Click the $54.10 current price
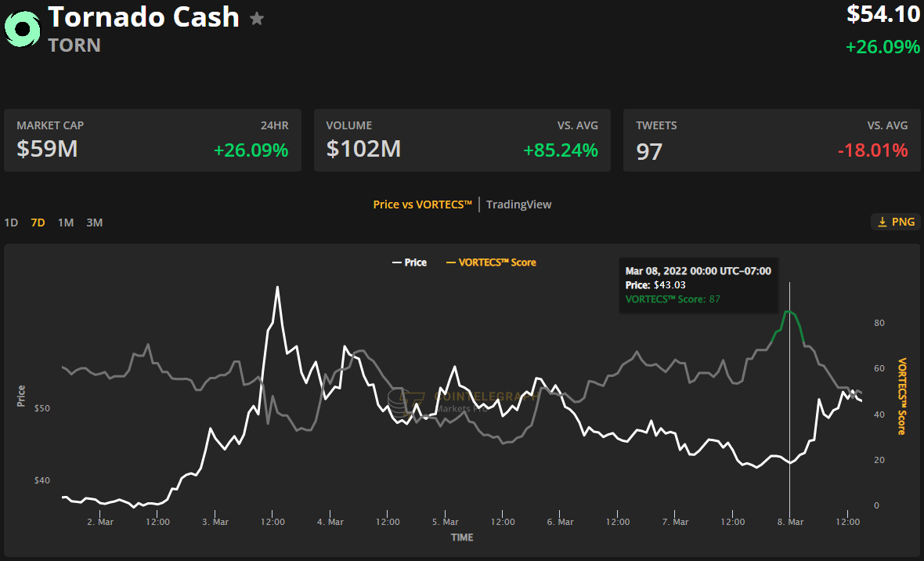 click(883, 13)
